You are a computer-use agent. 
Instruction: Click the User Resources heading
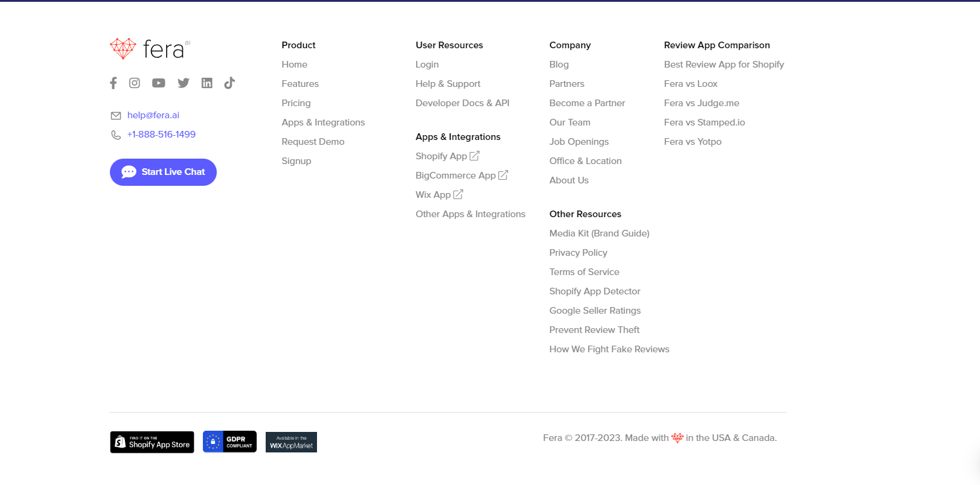click(x=449, y=45)
